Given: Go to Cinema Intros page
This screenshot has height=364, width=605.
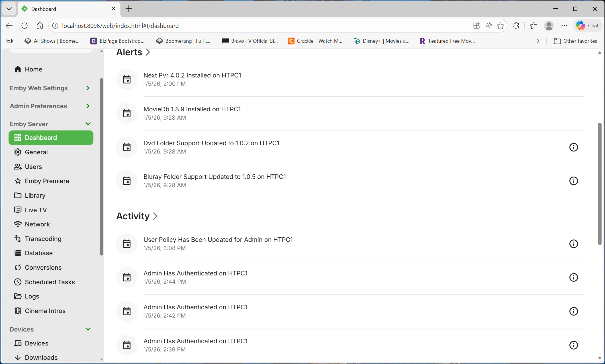Looking at the screenshot, I should 45,311.
